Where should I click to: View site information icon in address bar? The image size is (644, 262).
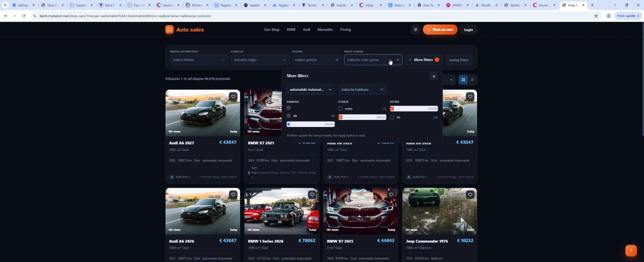pos(35,16)
